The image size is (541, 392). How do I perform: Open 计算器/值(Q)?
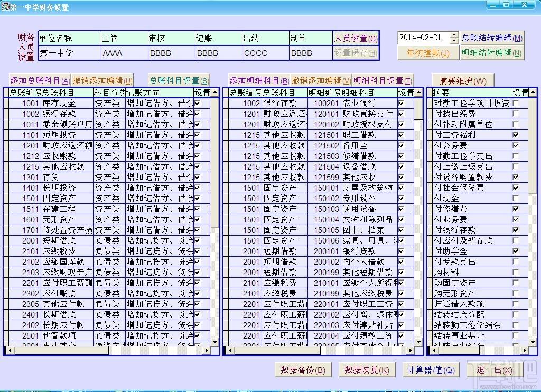pos(431,370)
